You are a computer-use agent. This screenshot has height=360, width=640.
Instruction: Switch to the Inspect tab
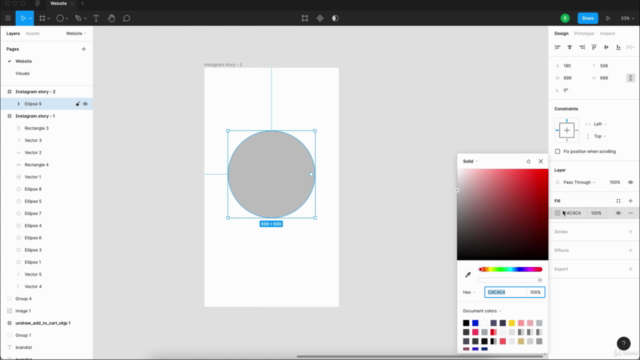[607, 33]
